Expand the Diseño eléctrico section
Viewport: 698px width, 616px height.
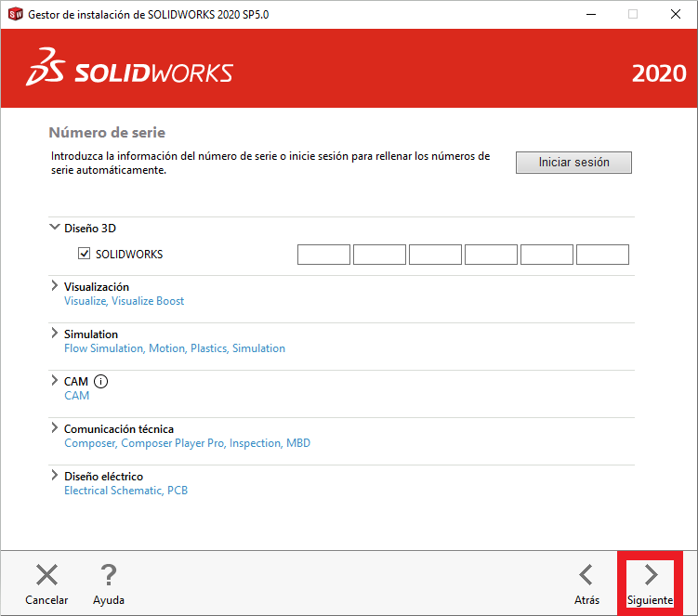(x=54, y=475)
